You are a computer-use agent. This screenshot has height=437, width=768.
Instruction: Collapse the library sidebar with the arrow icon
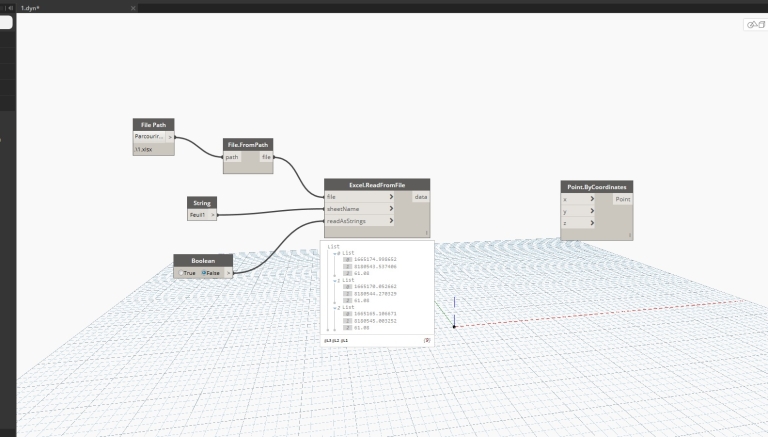click(x=10, y=8)
